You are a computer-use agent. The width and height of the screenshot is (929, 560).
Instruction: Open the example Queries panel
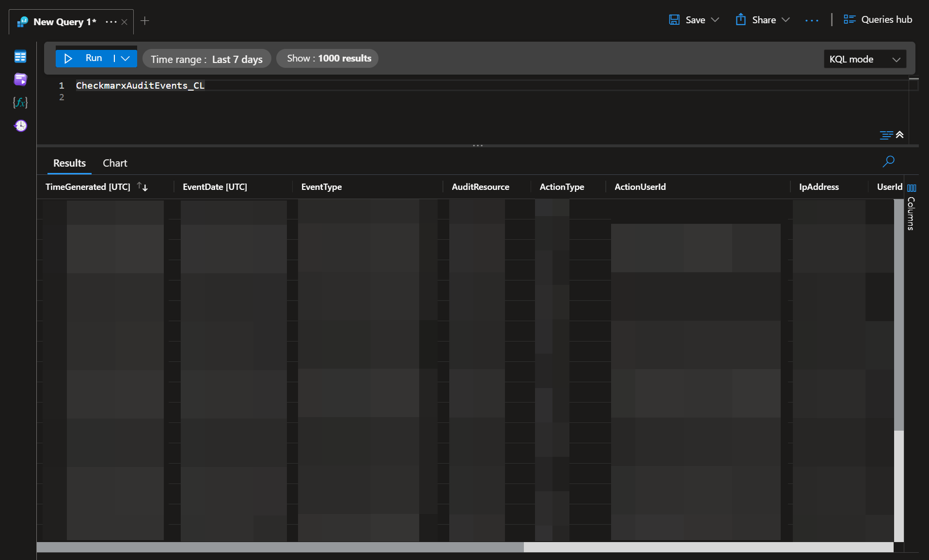pos(20,79)
